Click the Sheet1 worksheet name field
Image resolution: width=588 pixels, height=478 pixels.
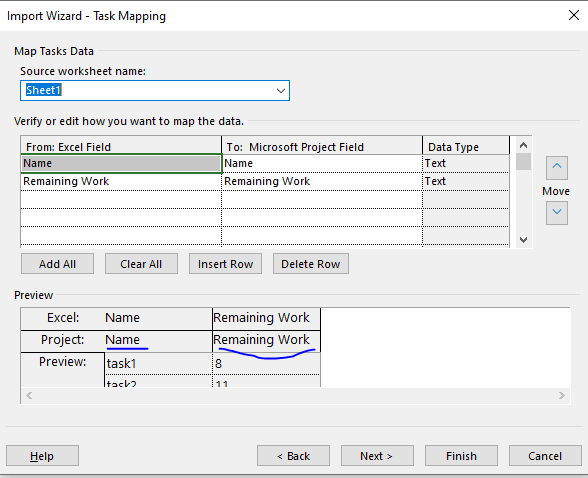tap(155, 90)
